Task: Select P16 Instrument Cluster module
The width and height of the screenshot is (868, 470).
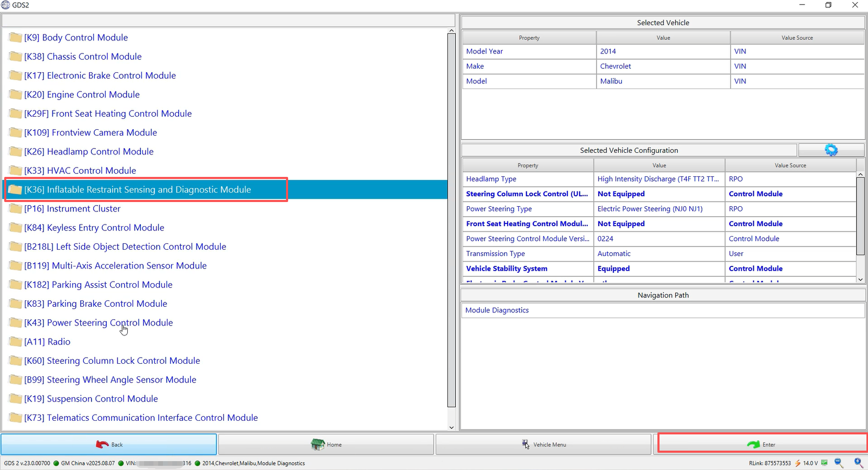Action: 72,209
